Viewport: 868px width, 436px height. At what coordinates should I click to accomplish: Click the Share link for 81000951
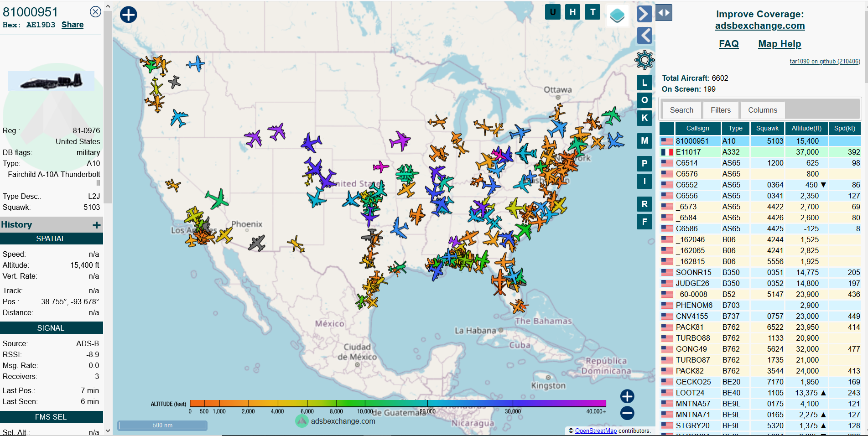tap(73, 25)
